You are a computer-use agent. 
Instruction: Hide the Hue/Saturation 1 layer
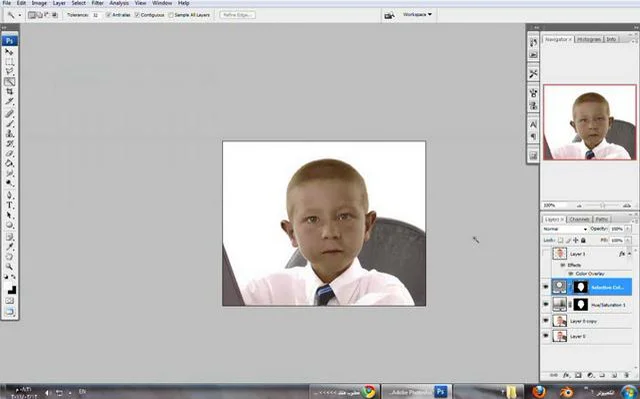(x=546, y=304)
